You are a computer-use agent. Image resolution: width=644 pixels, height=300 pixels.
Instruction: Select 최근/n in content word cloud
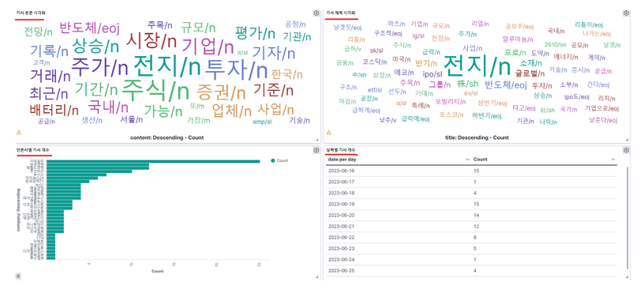tap(48, 94)
